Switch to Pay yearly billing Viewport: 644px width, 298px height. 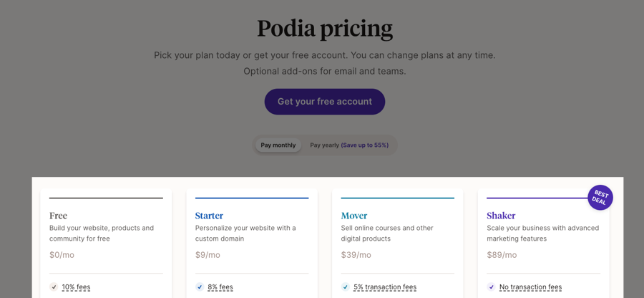point(349,145)
